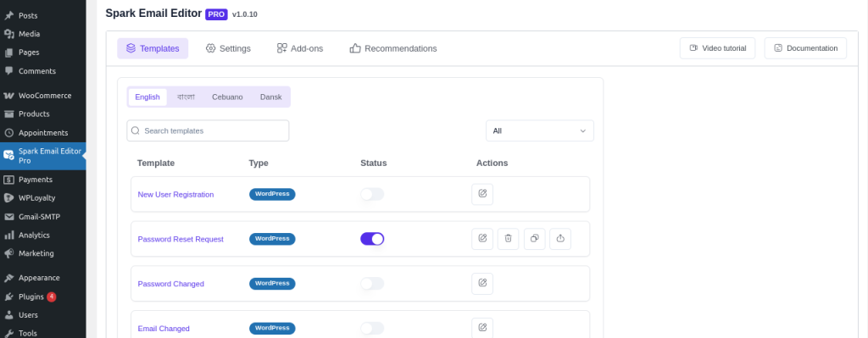
Task: Select the বাংলা language tab
Action: (x=186, y=97)
